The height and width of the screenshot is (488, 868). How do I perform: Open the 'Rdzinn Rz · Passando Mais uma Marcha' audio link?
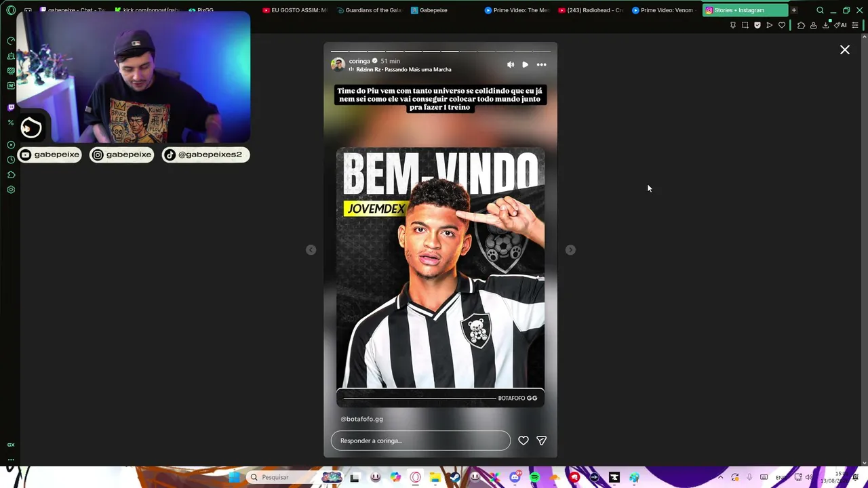tap(403, 70)
